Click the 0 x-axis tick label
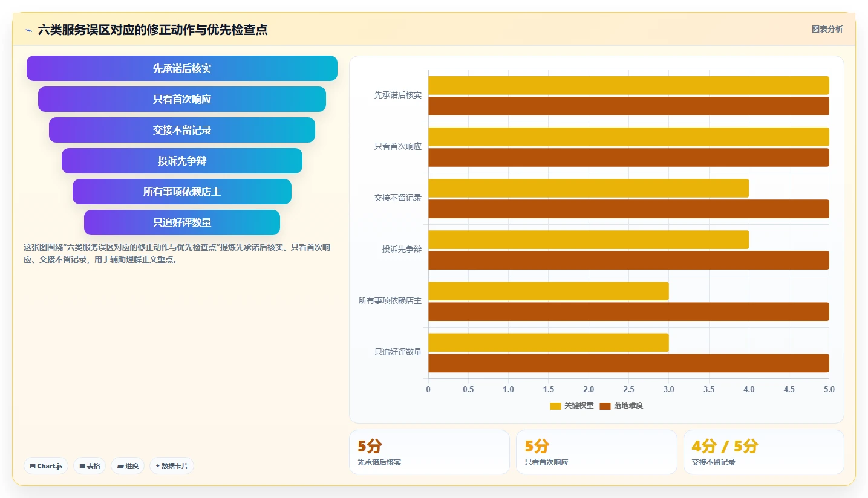Image resolution: width=868 pixels, height=498 pixels. [x=428, y=390]
